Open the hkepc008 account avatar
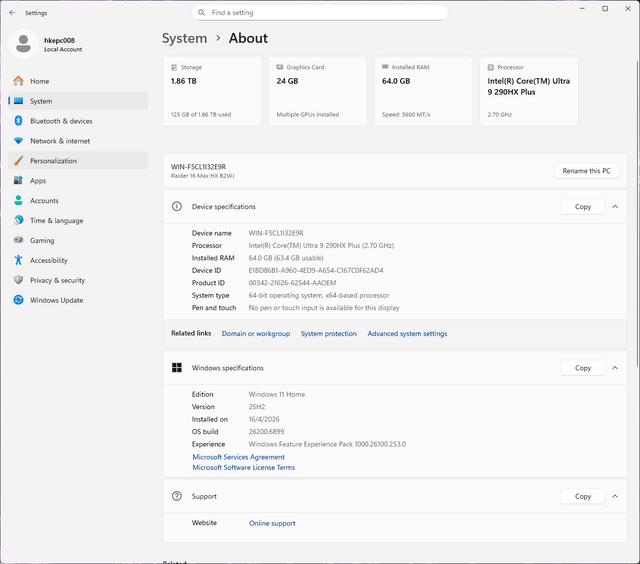640x564 pixels. pos(23,44)
